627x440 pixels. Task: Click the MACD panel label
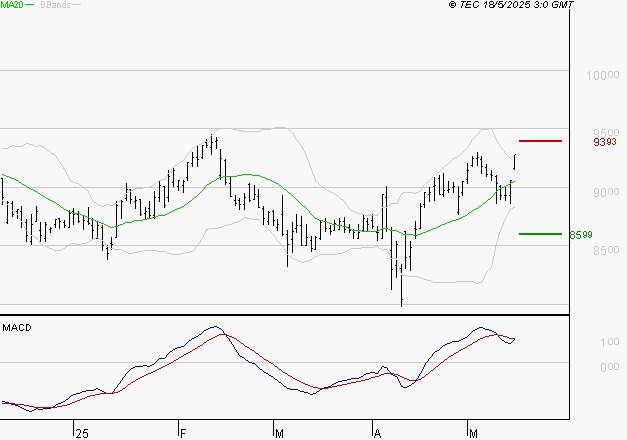point(17,328)
